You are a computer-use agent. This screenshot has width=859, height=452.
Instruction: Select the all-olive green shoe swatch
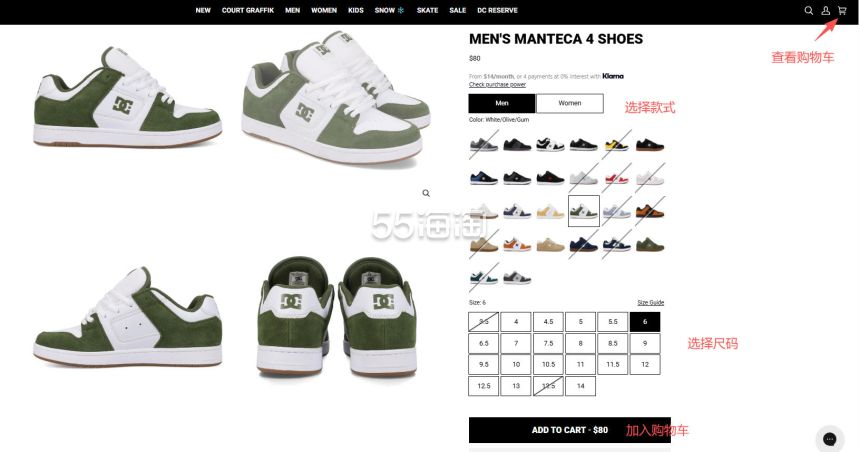650,244
